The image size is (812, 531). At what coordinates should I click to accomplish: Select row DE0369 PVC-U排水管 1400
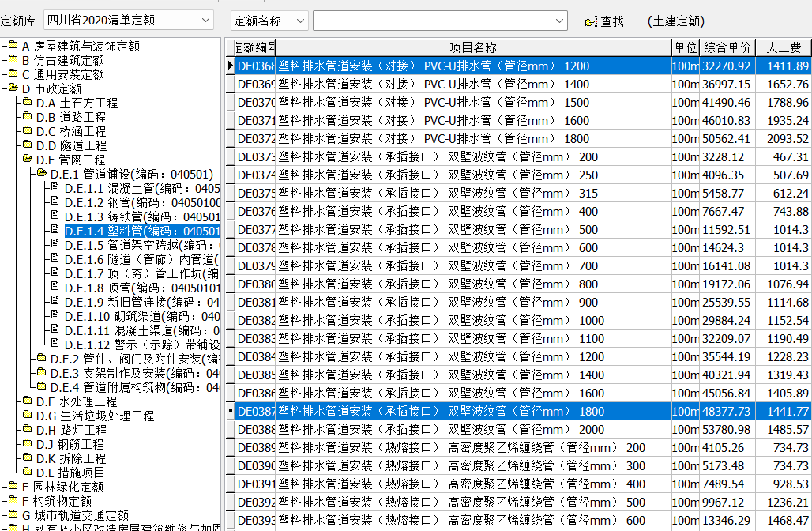tap(523, 85)
